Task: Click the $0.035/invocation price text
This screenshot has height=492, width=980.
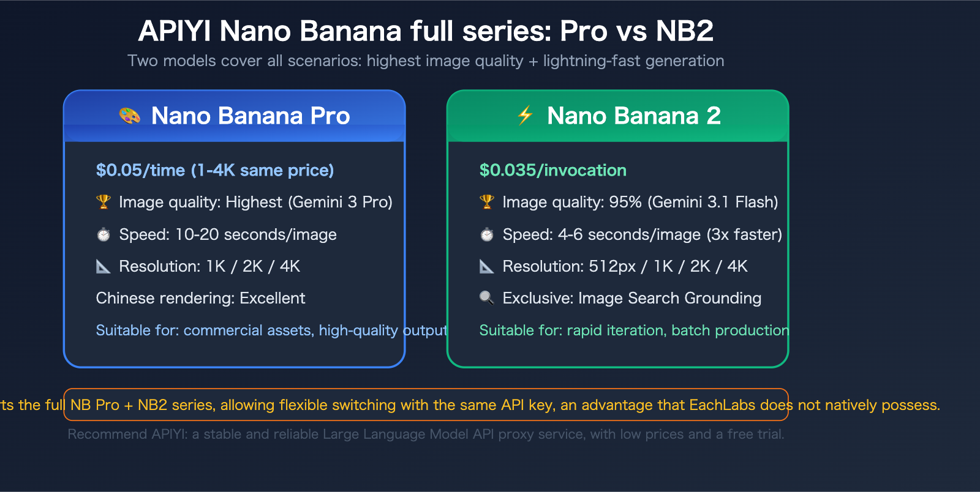Action: click(x=552, y=170)
